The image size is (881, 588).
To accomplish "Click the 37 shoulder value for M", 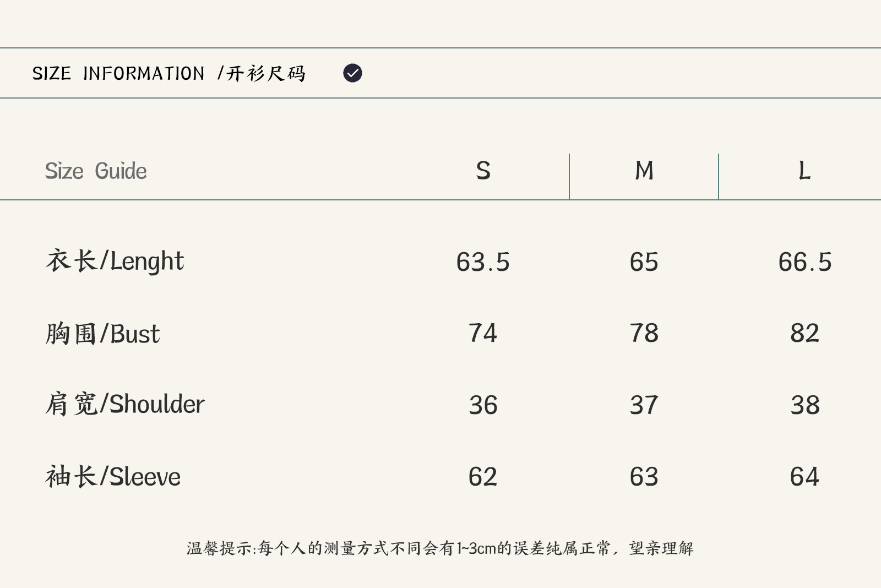I will (x=644, y=405).
